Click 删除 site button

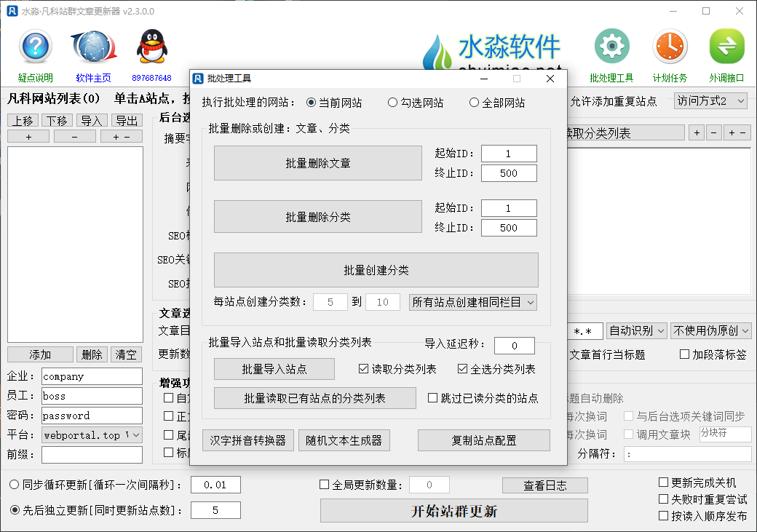coord(92,354)
